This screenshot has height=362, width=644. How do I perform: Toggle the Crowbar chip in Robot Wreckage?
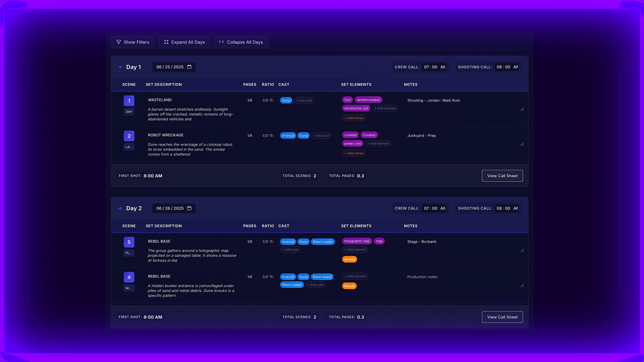pyautogui.click(x=369, y=135)
